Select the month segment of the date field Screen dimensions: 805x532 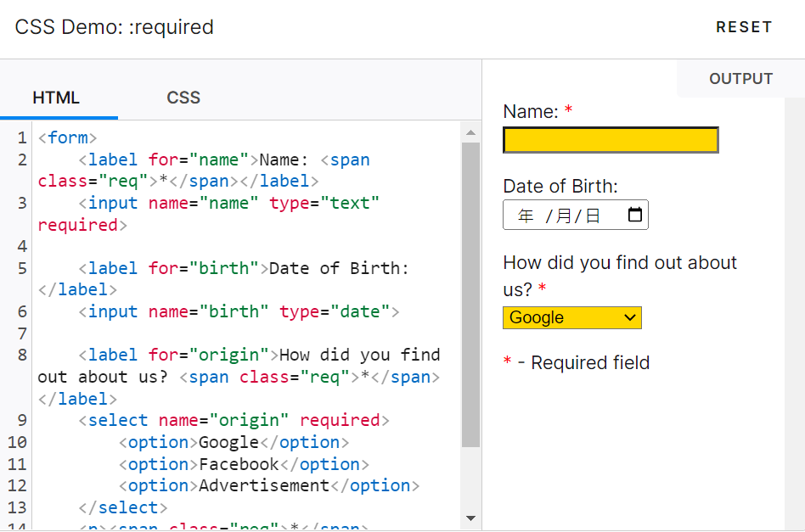(564, 216)
